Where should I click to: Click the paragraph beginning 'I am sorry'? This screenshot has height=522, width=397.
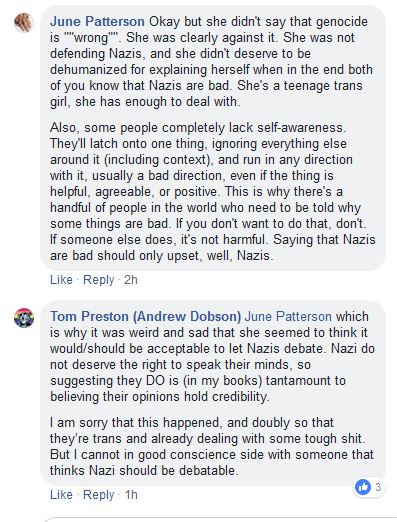click(212, 446)
